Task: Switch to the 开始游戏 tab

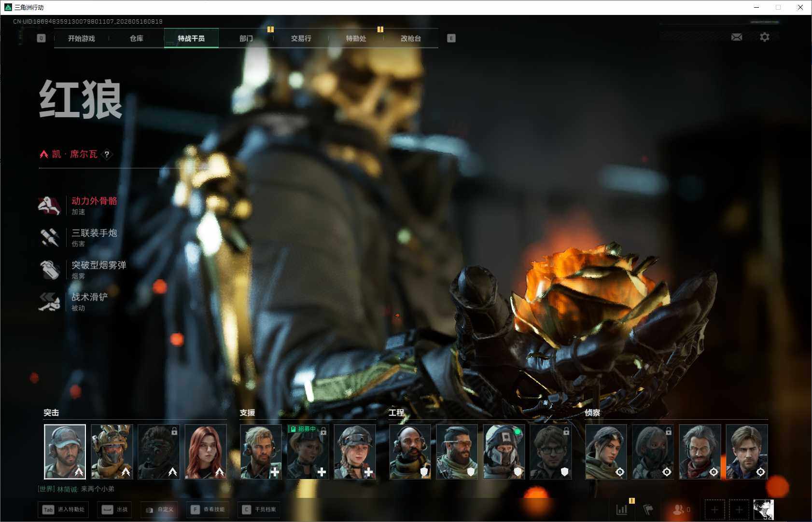Action: (82, 39)
